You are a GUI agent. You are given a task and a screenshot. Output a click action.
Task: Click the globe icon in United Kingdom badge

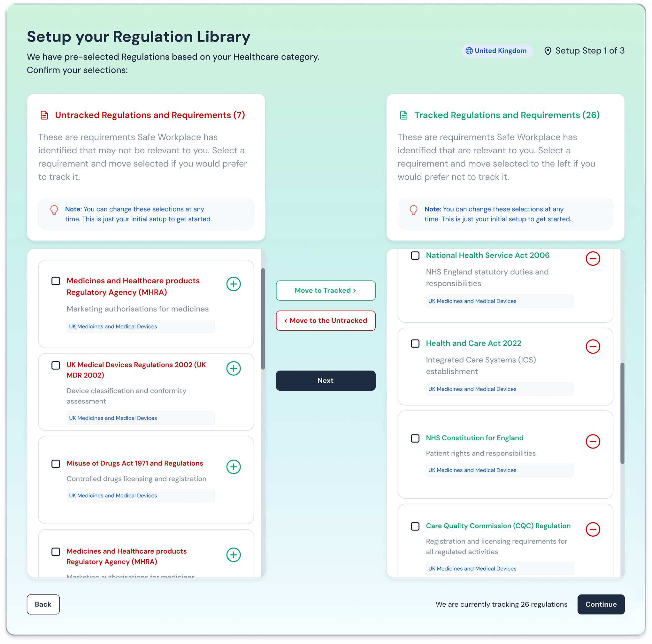click(469, 50)
